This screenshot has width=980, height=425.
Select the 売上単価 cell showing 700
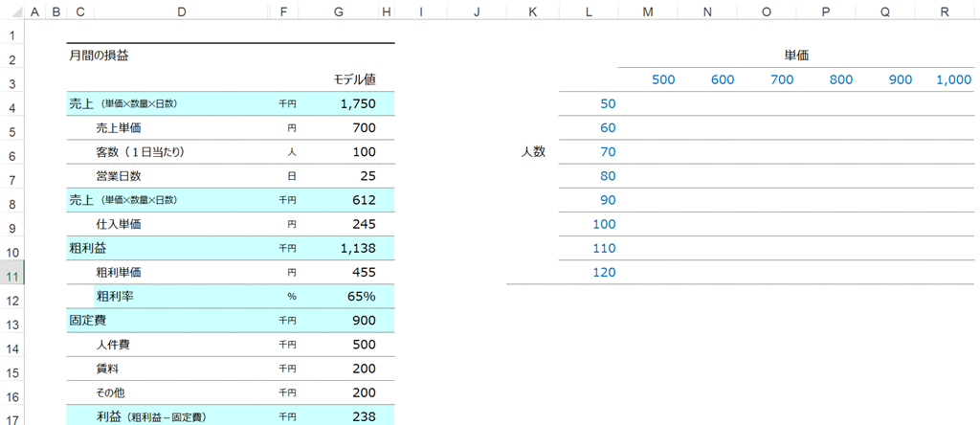(338, 128)
